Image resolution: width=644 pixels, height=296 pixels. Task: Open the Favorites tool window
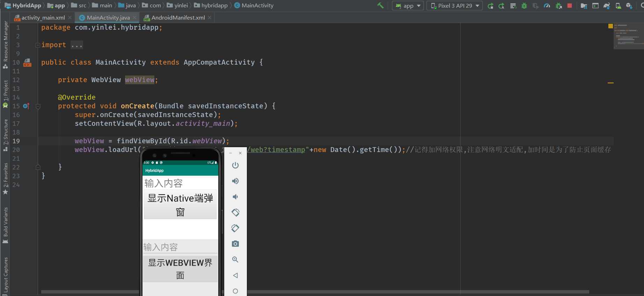tap(5, 179)
